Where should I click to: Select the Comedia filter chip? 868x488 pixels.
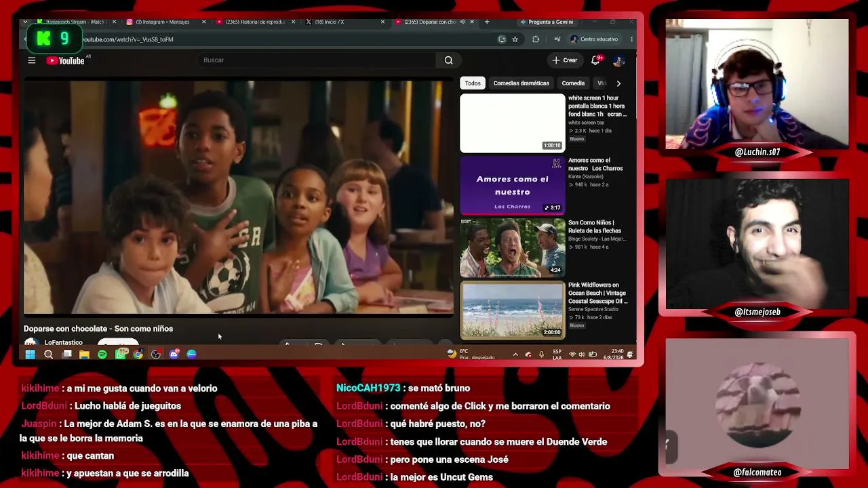point(573,83)
